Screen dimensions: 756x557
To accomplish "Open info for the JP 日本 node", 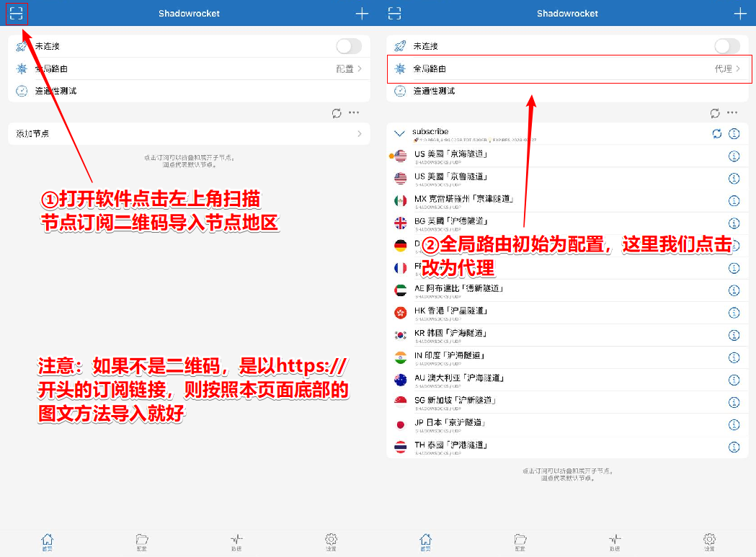I will click(734, 424).
